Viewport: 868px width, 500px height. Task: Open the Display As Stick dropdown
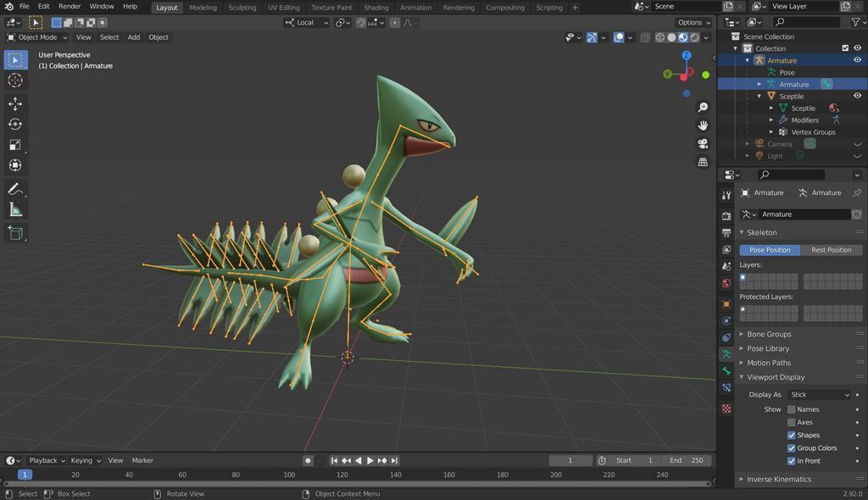(818, 394)
